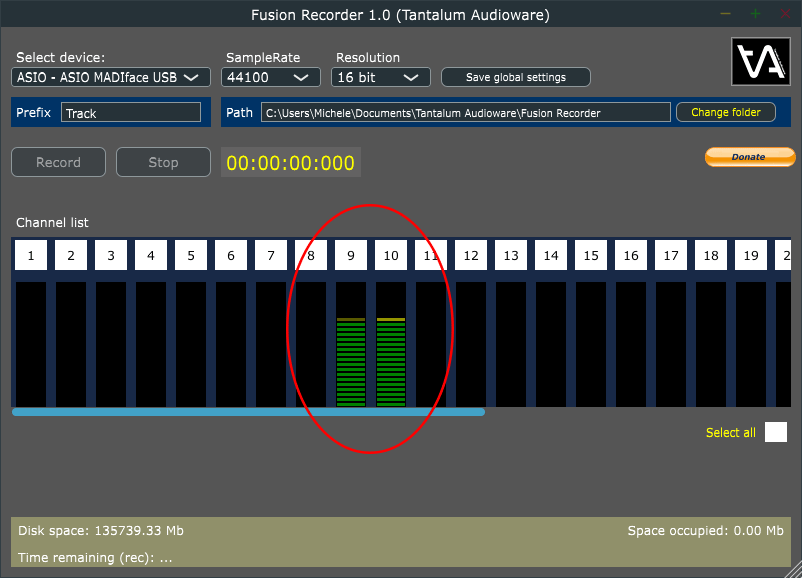Toggle channel 6 selection
Image resolution: width=802 pixels, height=578 pixels.
[x=231, y=255]
